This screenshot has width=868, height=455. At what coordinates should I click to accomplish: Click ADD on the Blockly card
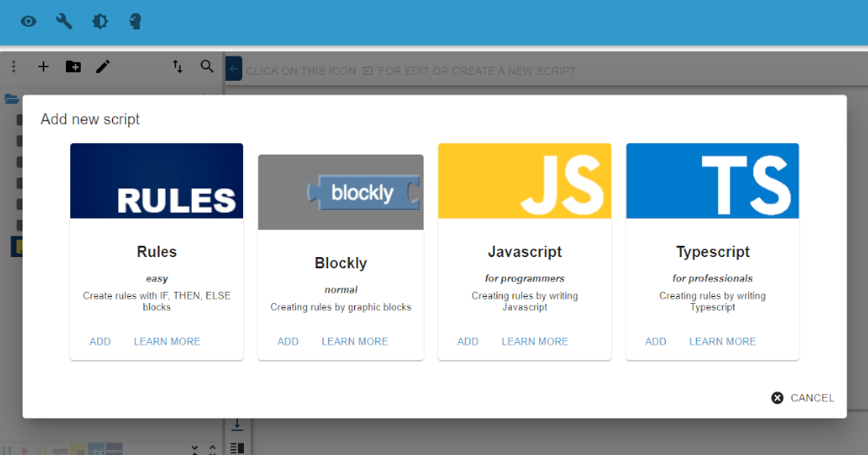[288, 341]
